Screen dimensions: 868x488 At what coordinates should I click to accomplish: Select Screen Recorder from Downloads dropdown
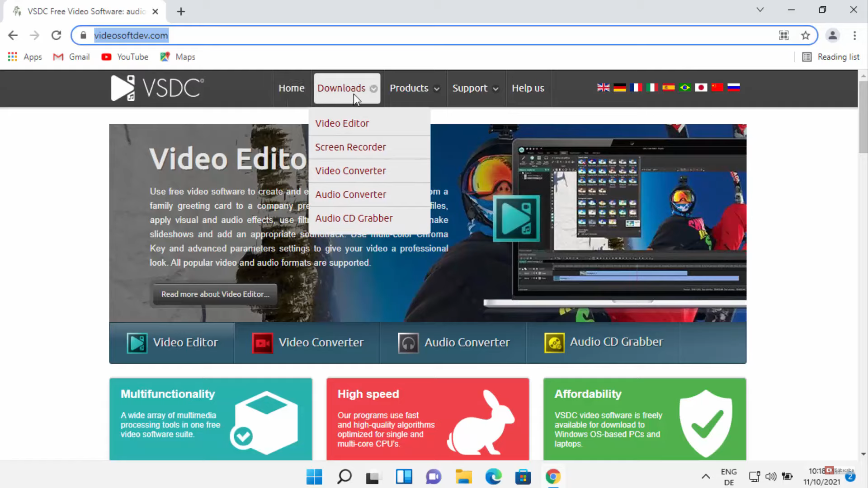(369, 147)
